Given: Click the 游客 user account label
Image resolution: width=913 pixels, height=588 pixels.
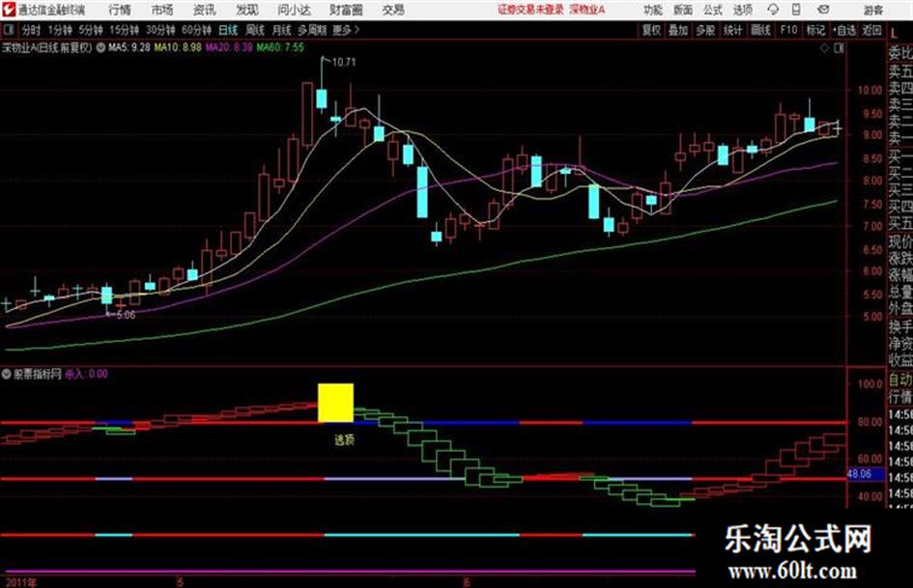Looking at the screenshot, I should tap(873, 10).
